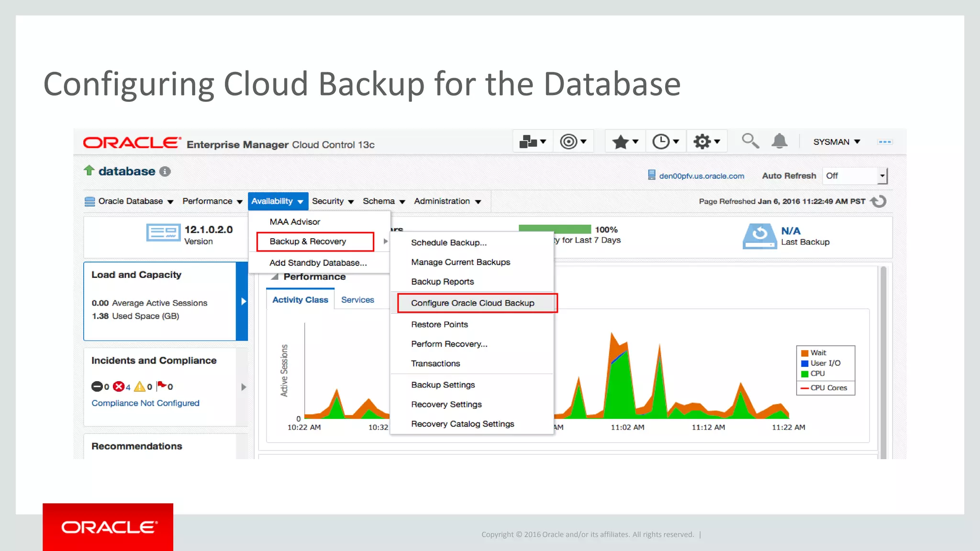Click the host server icon

[x=651, y=175]
